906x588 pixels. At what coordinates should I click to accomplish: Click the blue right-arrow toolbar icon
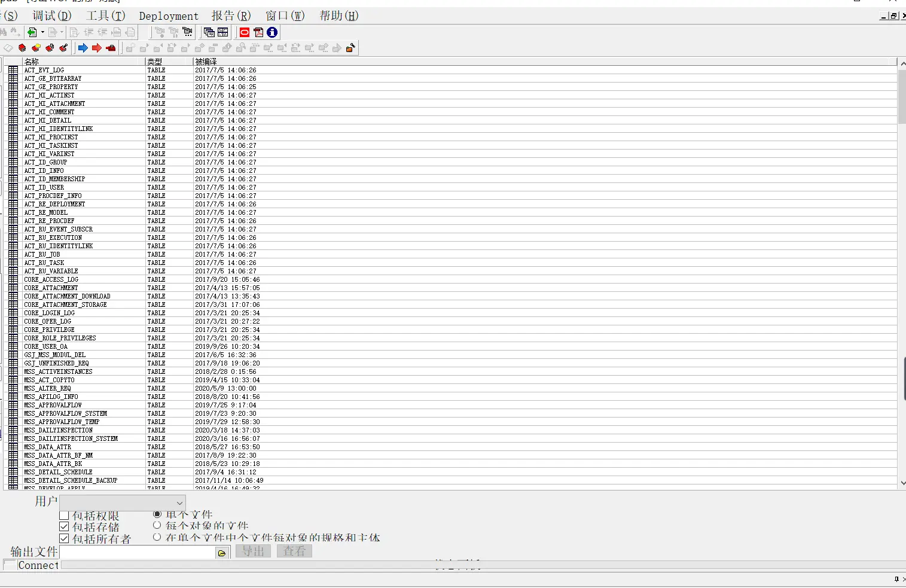coord(83,48)
